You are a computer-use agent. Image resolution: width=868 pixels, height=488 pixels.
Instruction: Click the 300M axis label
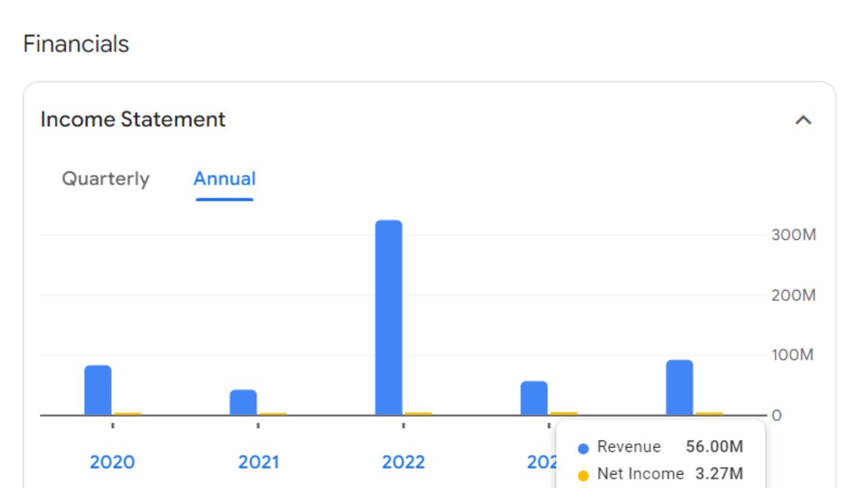pyautogui.click(x=793, y=235)
